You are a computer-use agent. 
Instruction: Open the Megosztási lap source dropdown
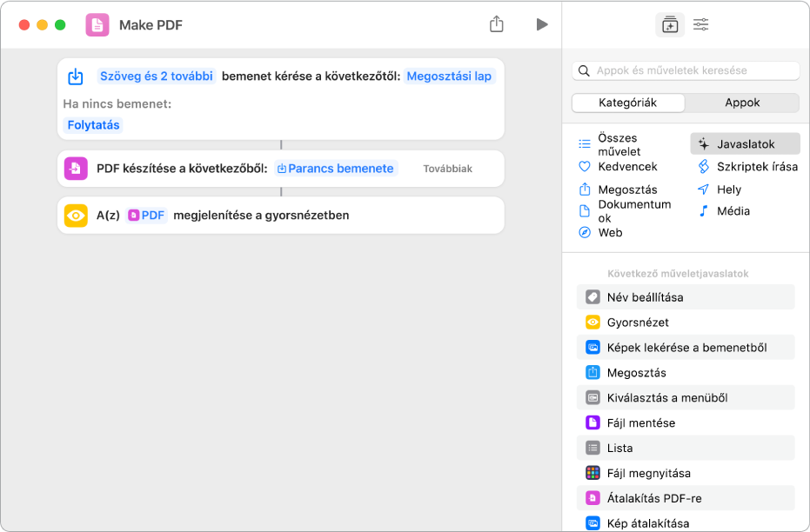[449, 76]
